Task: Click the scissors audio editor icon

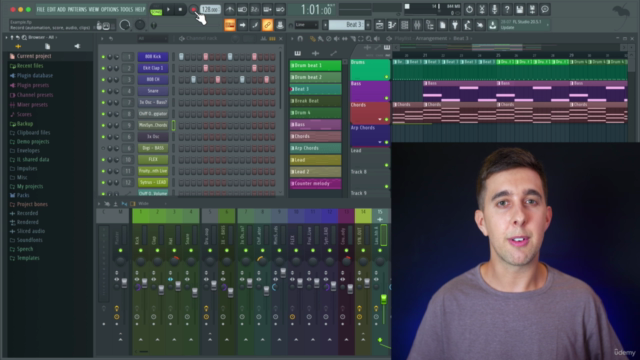Action: click(x=482, y=9)
